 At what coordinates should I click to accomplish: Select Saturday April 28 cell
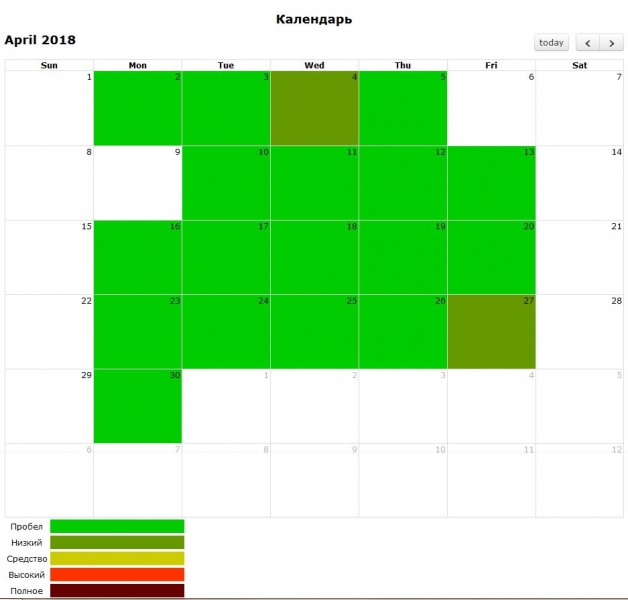pyautogui.click(x=579, y=331)
